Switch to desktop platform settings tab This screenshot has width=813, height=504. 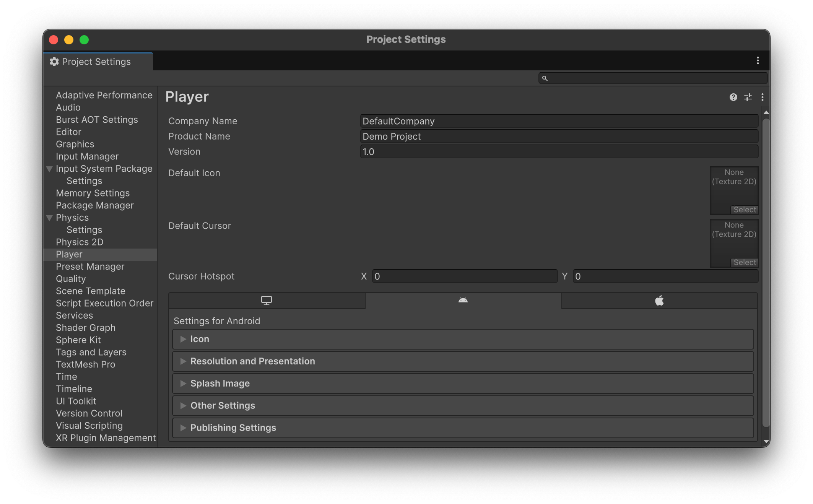(267, 301)
